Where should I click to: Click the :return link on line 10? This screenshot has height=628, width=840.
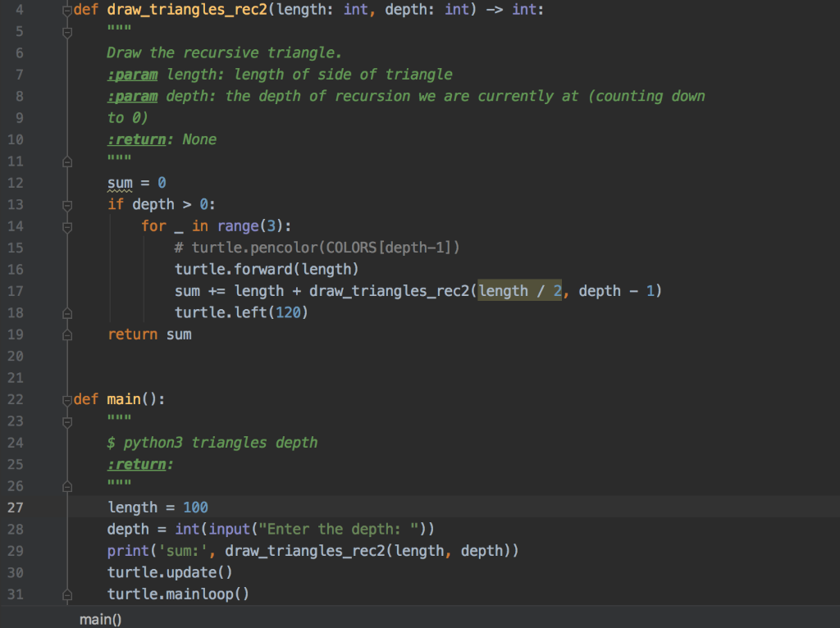(x=135, y=139)
